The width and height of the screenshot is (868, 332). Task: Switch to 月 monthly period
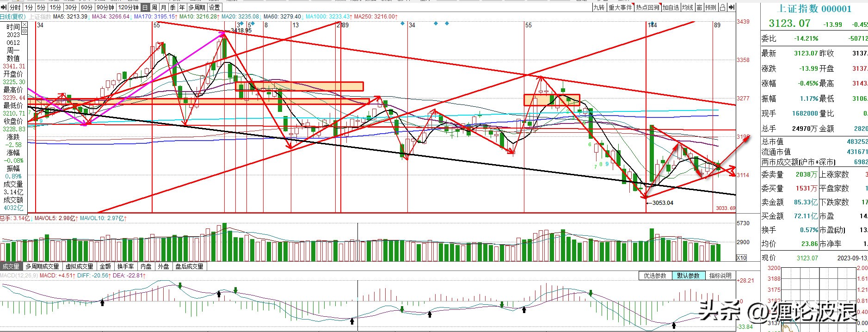164,7
